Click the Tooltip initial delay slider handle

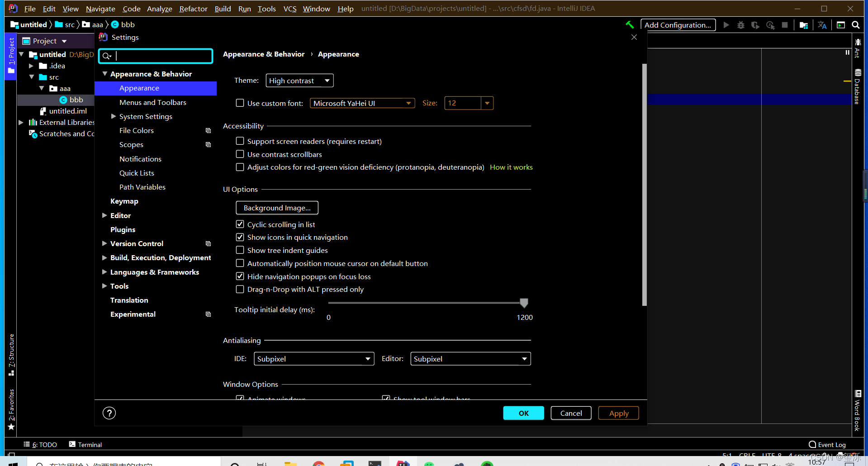coord(524,303)
